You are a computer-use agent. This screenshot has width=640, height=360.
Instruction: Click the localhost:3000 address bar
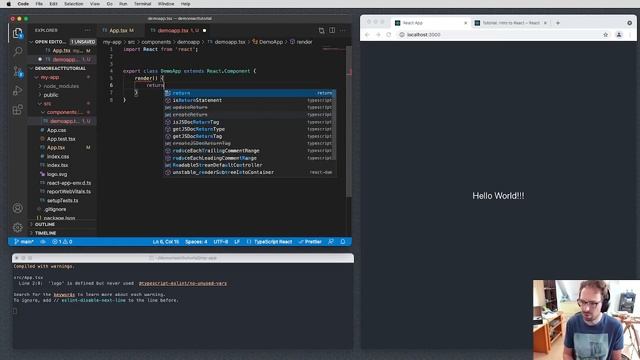coord(498,35)
